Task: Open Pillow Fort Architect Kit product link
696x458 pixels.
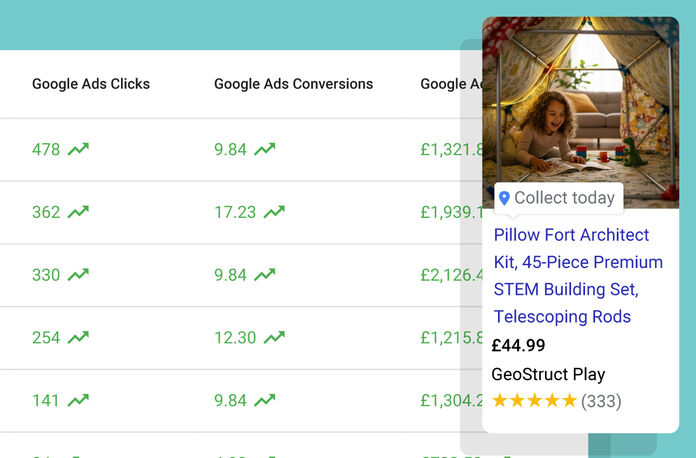Action: (578, 275)
